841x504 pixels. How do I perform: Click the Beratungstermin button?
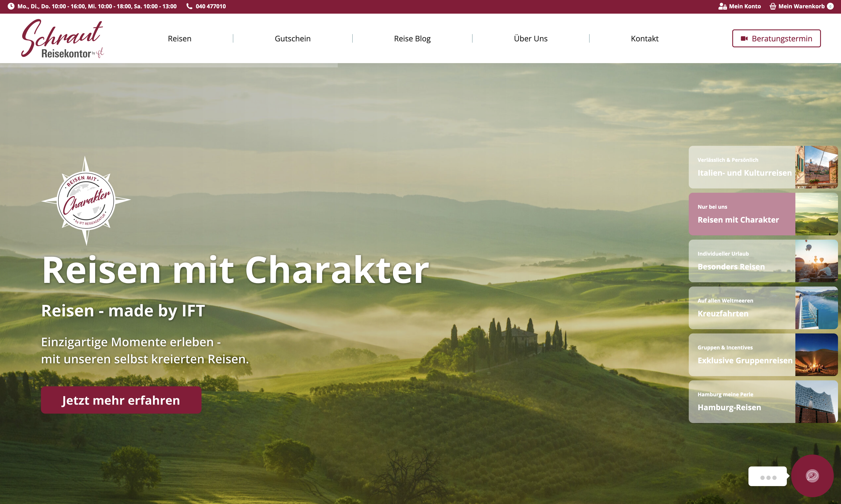click(776, 38)
